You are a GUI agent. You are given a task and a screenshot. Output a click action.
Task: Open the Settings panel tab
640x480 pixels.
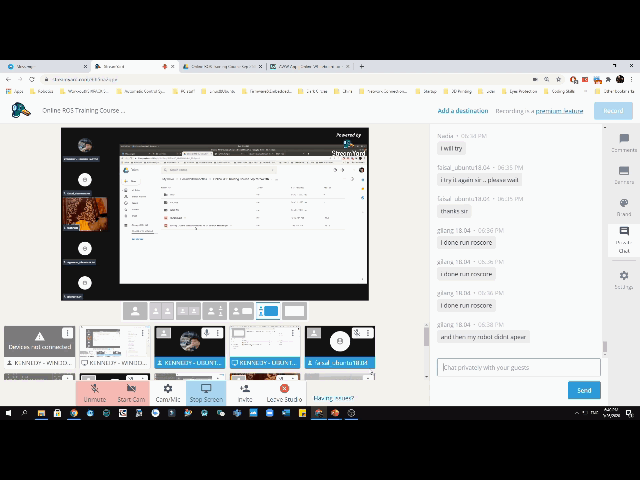624,280
